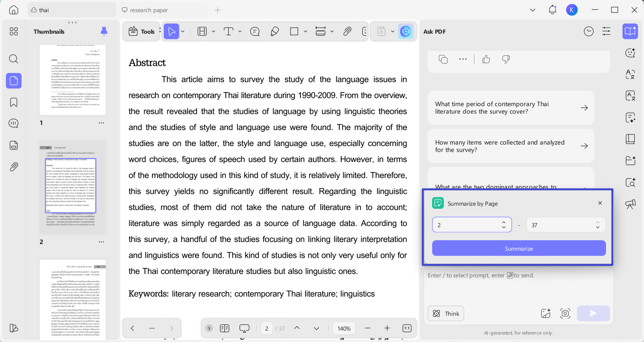Go to the next page down arrow

point(317,328)
